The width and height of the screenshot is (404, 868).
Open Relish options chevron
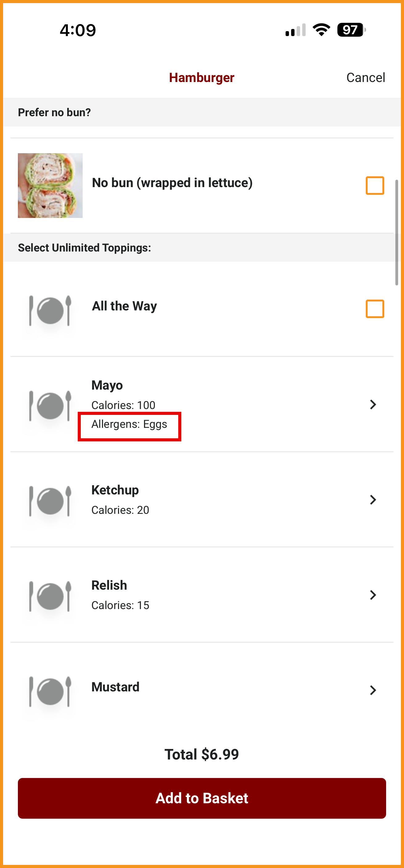coord(373,595)
